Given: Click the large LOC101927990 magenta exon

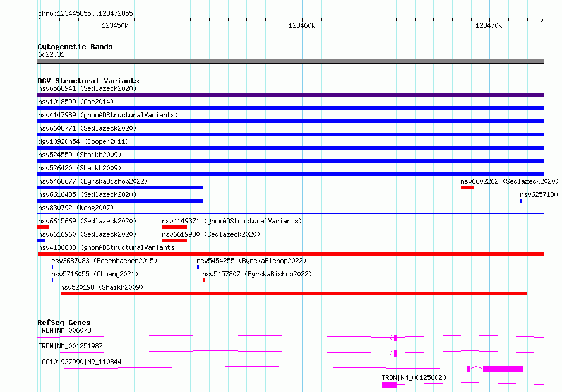Looking at the screenshot, I should click(x=503, y=369).
